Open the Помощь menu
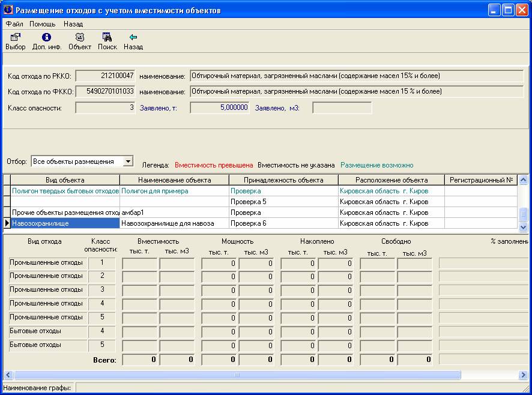The image size is (532, 395). pos(43,24)
